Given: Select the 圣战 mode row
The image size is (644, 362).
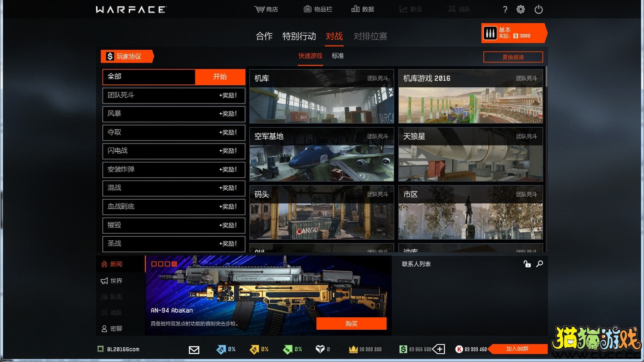Looking at the screenshot, I should [174, 244].
